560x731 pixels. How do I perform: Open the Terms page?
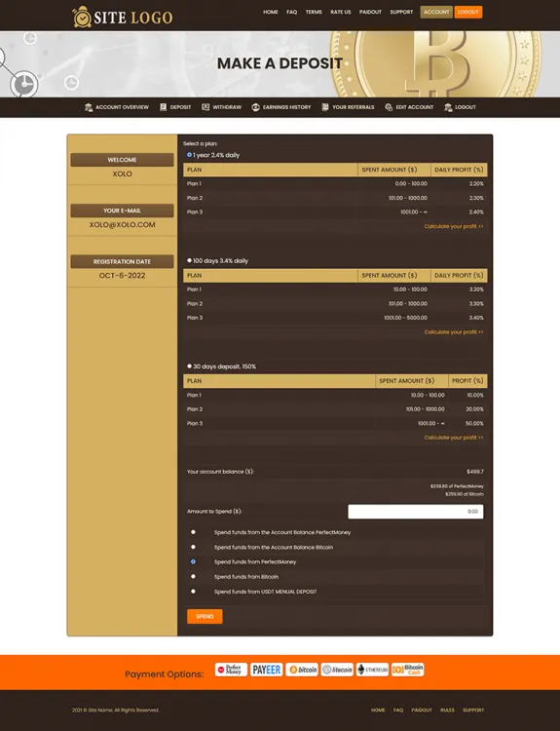[x=314, y=12]
